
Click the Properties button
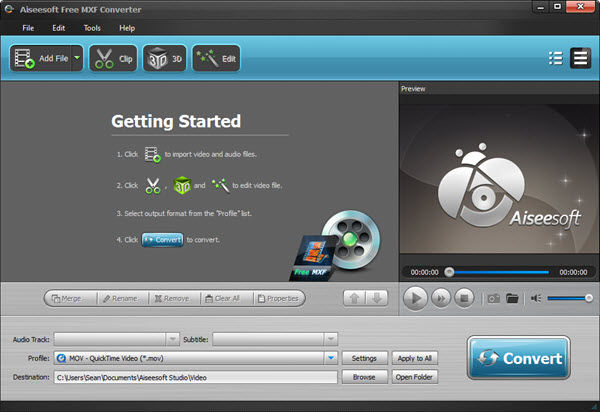click(278, 298)
